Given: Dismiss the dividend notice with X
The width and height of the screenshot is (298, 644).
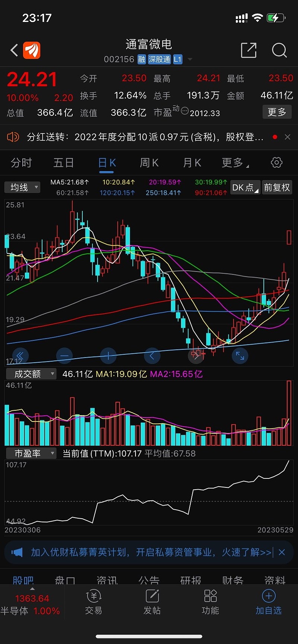Looking at the screenshot, I should point(287,137).
